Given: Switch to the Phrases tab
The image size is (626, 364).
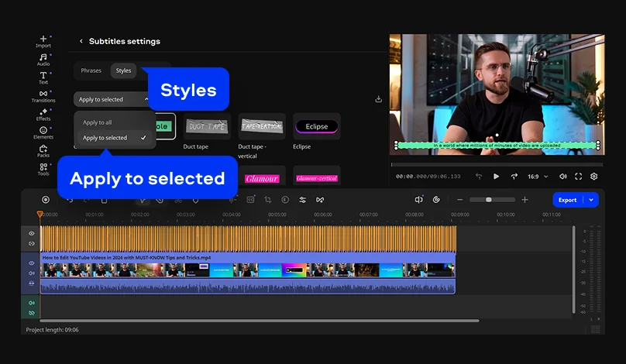Looking at the screenshot, I should click(x=91, y=70).
